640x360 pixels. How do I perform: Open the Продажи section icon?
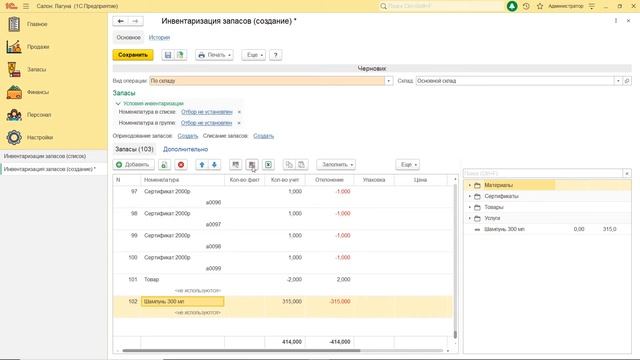click(x=14, y=47)
